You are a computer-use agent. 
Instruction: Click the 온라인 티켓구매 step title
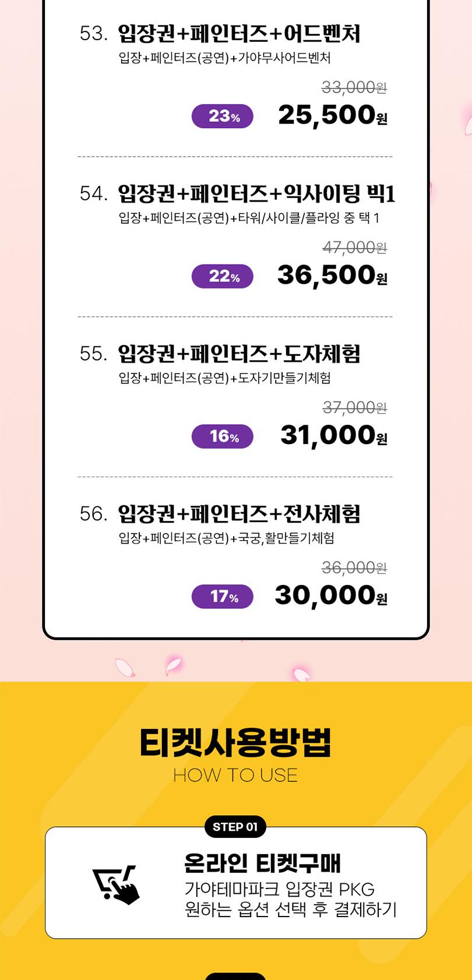(262, 863)
